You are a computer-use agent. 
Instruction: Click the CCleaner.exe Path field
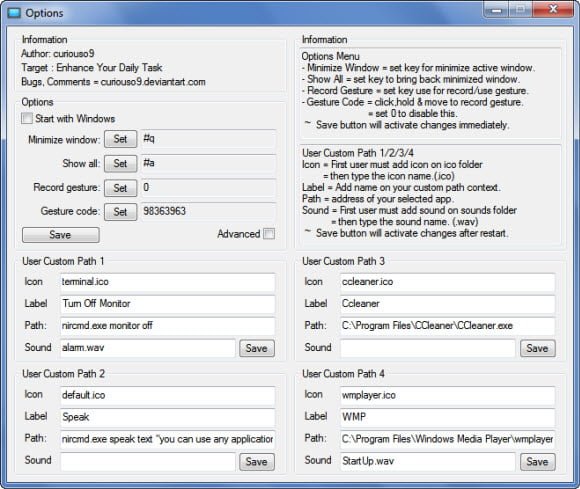(x=448, y=326)
